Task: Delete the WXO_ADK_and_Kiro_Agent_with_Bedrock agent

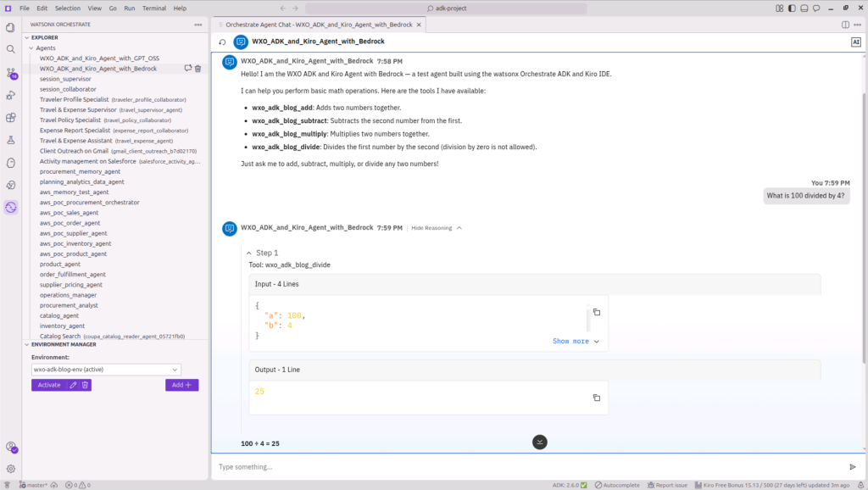Action: tap(198, 68)
